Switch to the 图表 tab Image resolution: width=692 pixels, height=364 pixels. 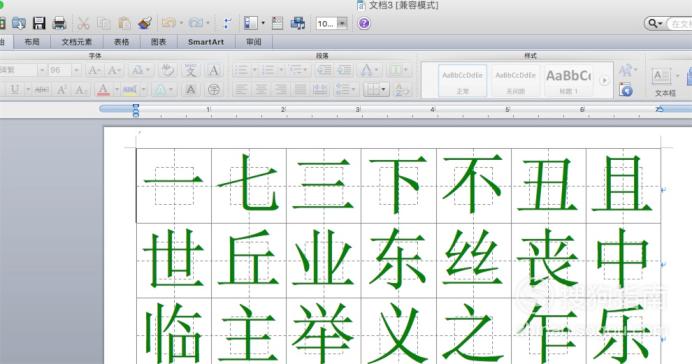pos(158,42)
